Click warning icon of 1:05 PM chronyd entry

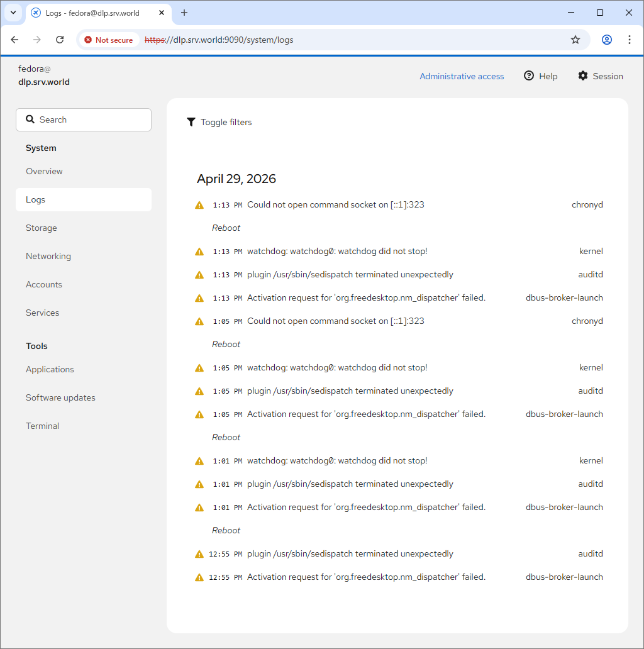[199, 321]
